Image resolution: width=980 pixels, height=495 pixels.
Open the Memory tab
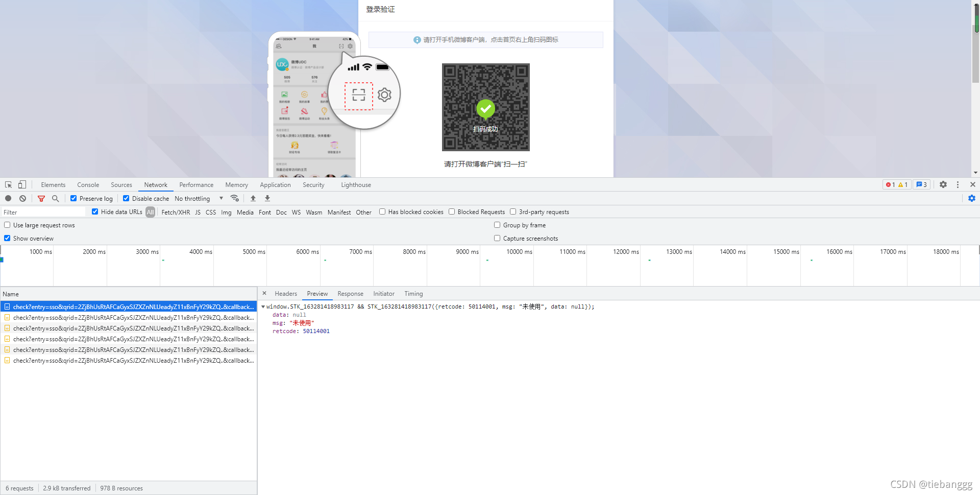click(x=237, y=185)
